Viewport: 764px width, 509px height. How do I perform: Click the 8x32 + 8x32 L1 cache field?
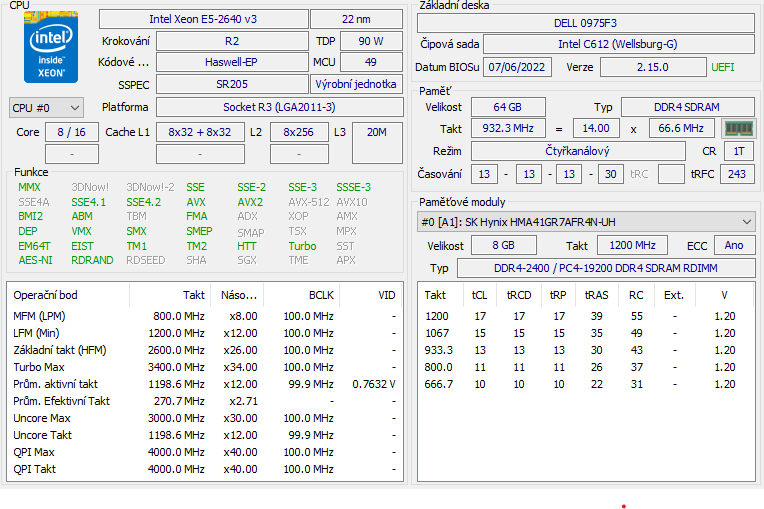point(200,132)
